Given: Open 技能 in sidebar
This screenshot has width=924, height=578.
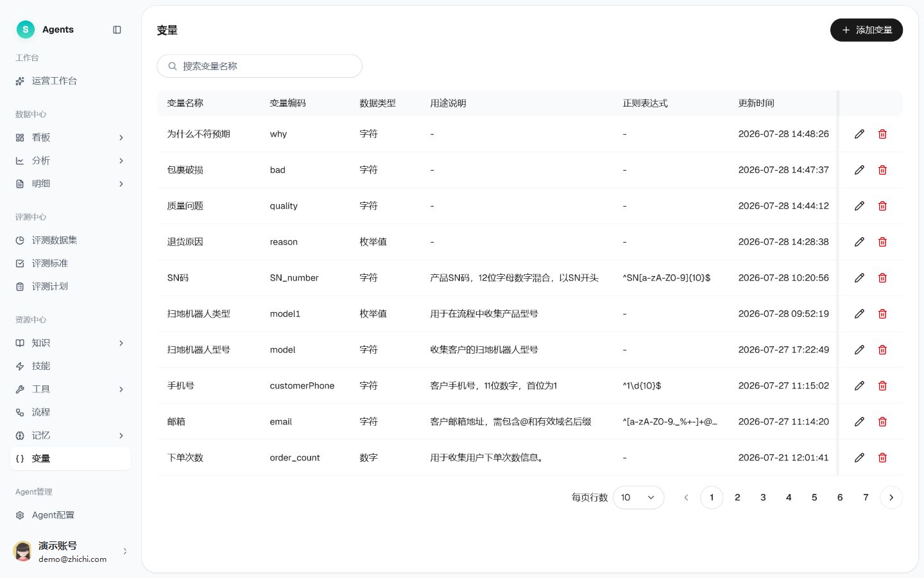Looking at the screenshot, I should [x=71, y=366].
